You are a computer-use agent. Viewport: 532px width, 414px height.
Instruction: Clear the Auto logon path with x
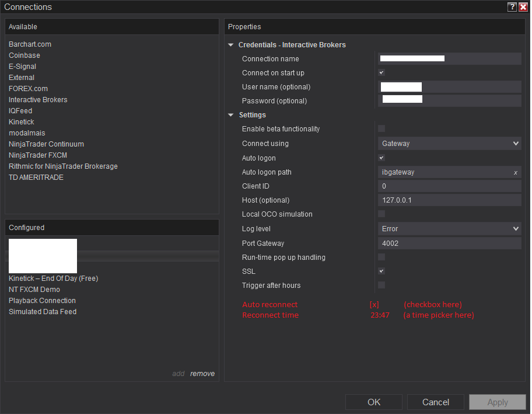pyautogui.click(x=516, y=172)
